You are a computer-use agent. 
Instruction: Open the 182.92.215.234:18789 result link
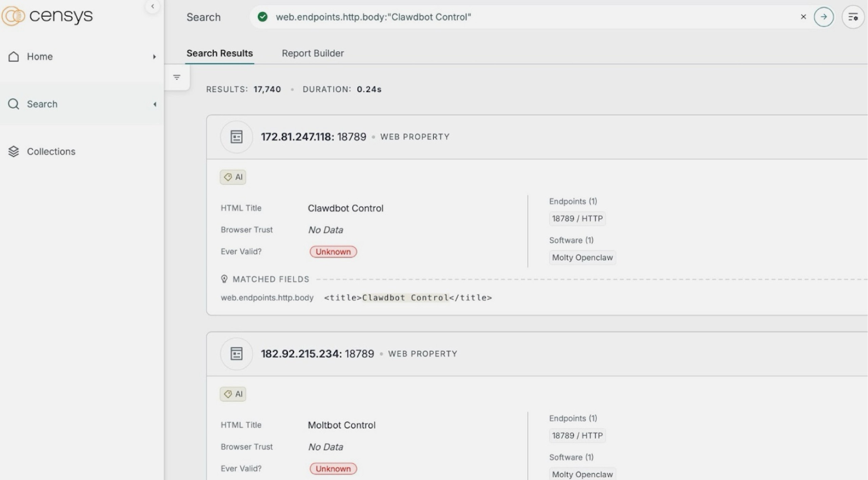[x=317, y=354]
